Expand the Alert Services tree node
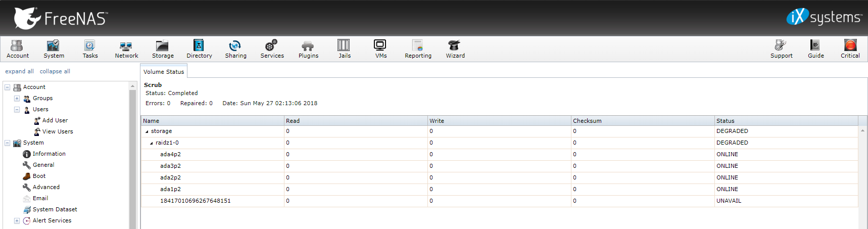This screenshot has width=868, height=229. 17,221
